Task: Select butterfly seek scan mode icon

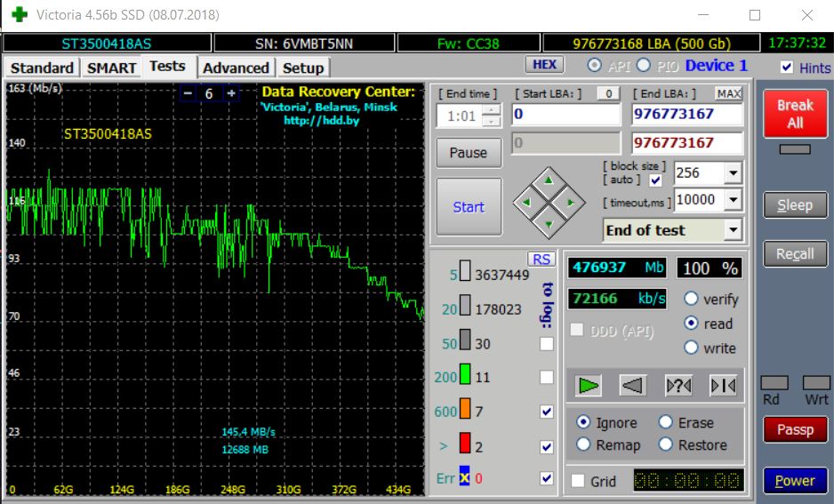Action: pyautogui.click(x=724, y=386)
